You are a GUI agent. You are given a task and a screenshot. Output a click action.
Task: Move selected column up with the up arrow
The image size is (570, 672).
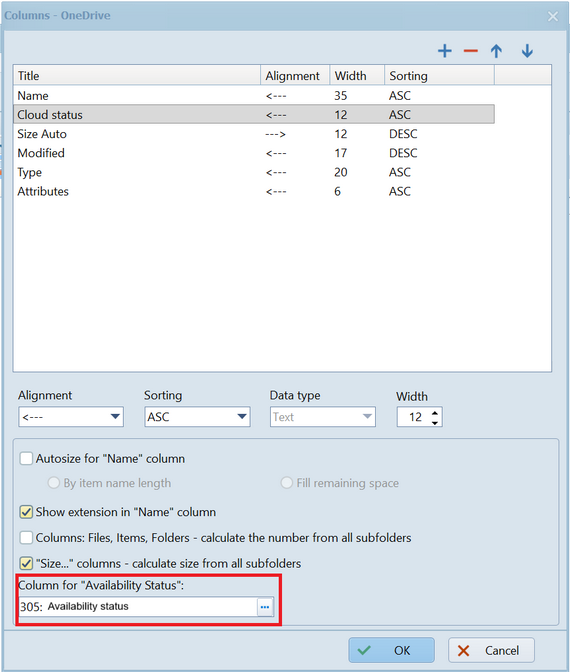pyautogui.click(x=496, y=51)
